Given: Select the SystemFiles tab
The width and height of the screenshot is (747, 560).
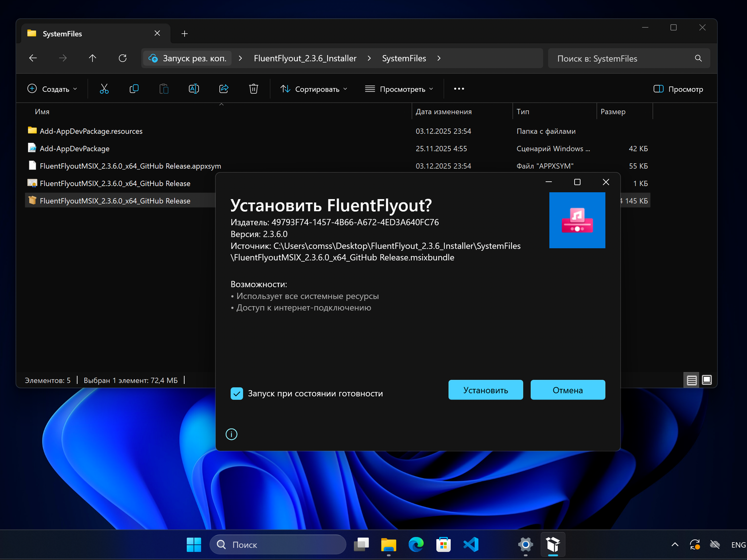Looking at the screenshot, I should point(95,33).
